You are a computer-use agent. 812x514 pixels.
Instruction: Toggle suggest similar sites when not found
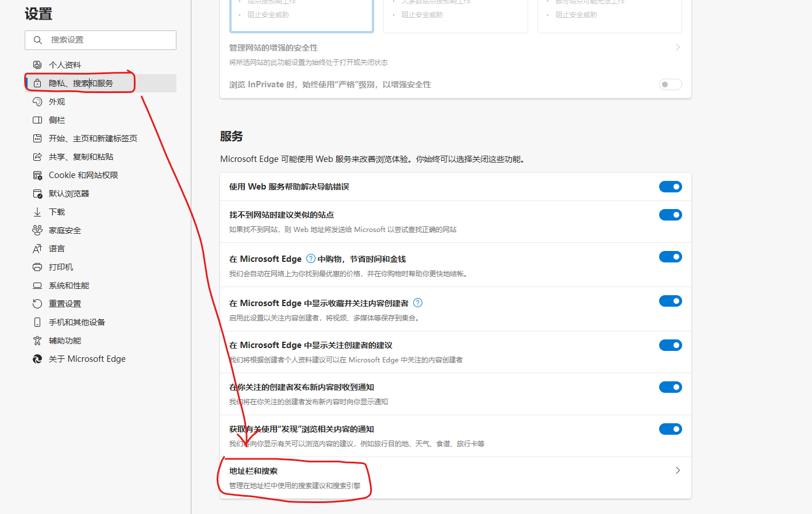coord(670,215)
